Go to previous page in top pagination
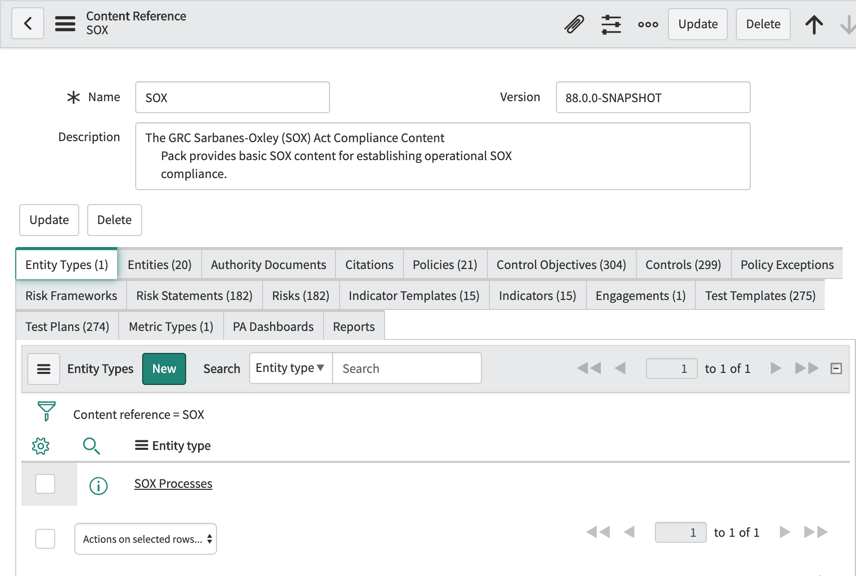The image size is (856, 576). [620, 368]
